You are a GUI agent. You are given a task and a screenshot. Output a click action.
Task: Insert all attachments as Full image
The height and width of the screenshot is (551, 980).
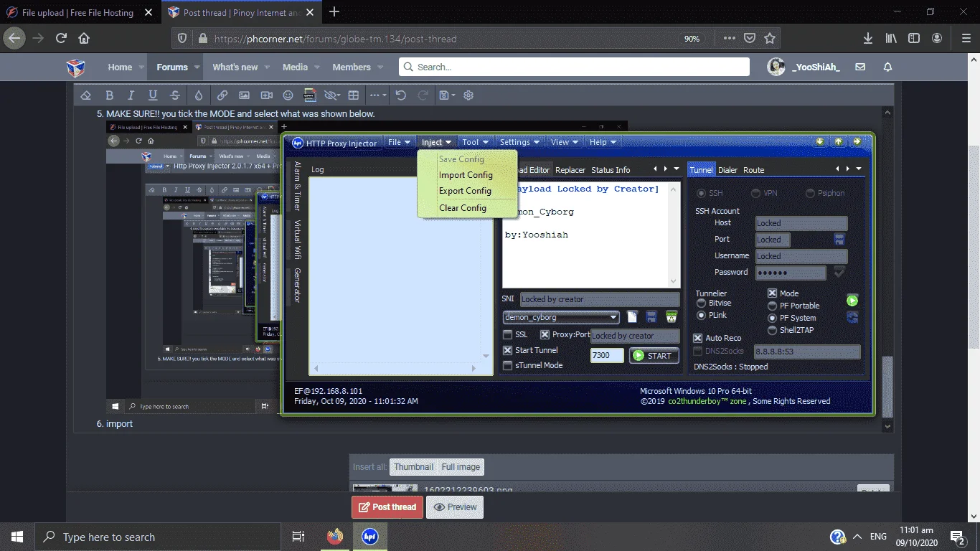[461, 467]
